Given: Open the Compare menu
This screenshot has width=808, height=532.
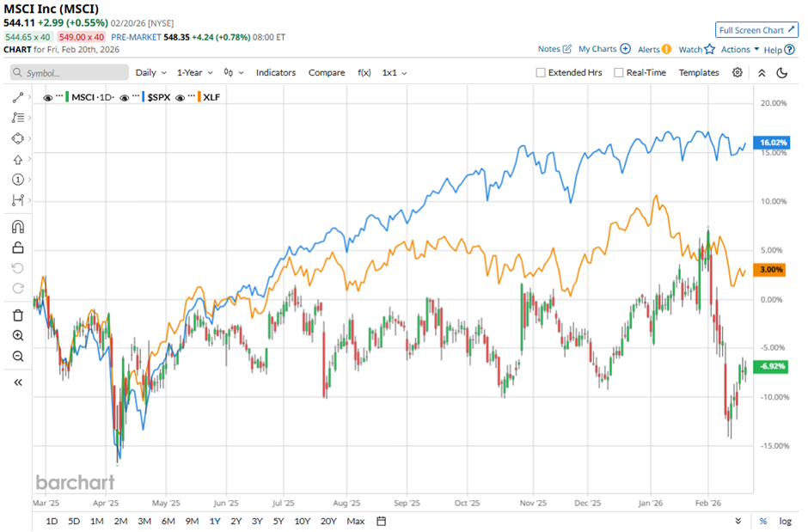Looking at the screenshot, I should tap(327, 72).
